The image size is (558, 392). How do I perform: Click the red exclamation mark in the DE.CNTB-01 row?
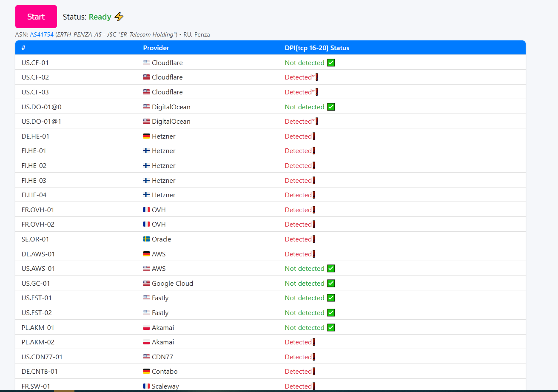pos(314,371)
